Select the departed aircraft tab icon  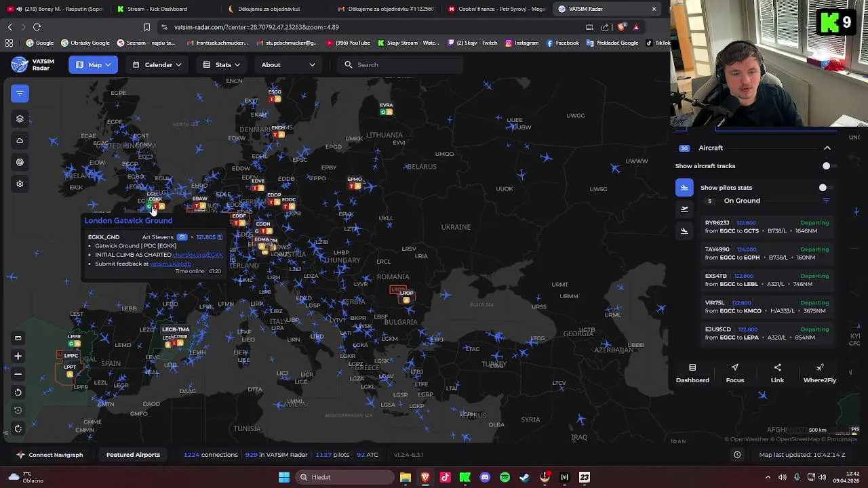684,209
